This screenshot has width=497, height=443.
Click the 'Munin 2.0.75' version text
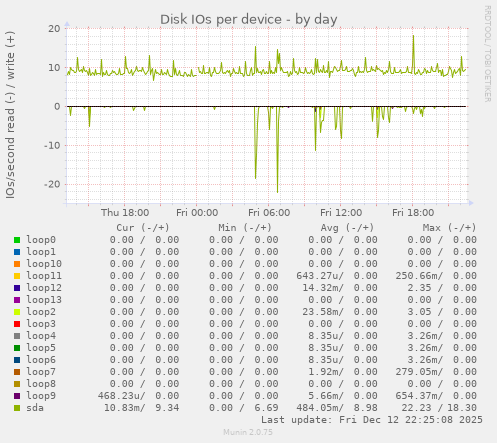tap(248, 432)
